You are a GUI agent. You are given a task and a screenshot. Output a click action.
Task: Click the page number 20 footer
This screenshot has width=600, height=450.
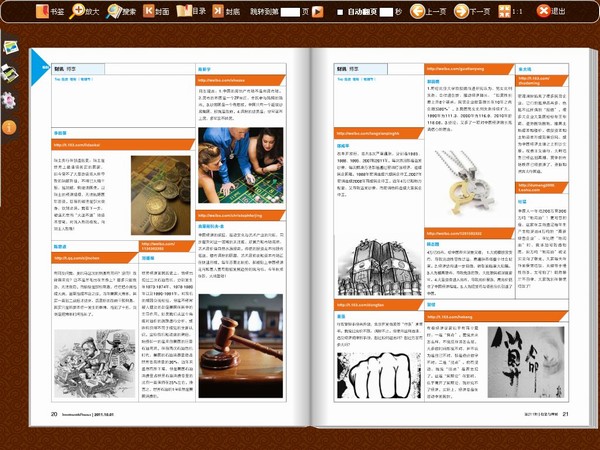coord(54,414)
